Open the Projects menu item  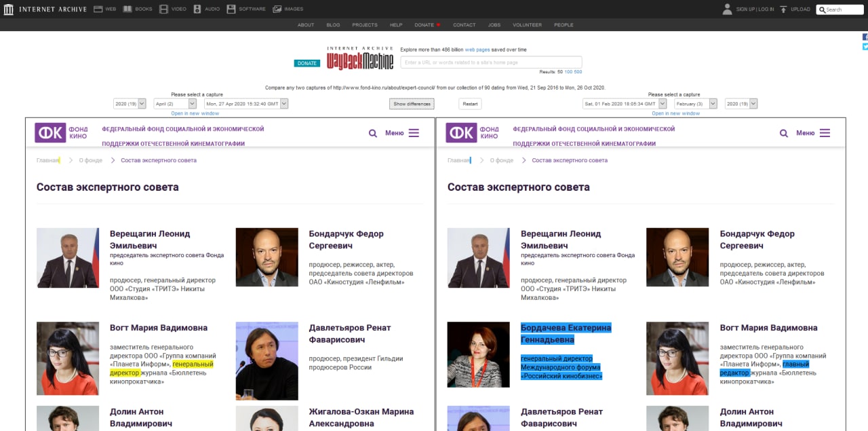(365, 25)
